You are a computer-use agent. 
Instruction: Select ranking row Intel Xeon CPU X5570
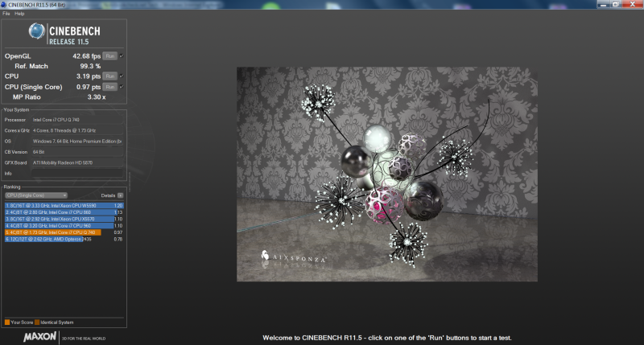point(64,219)
